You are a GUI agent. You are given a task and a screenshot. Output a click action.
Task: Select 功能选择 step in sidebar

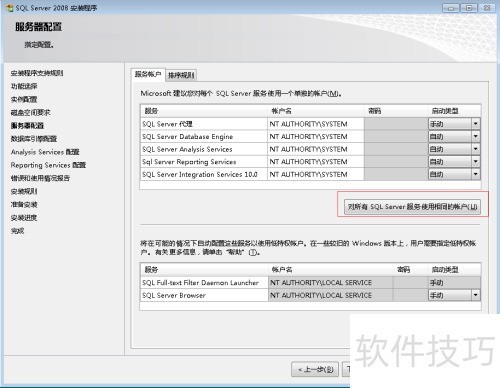pyautogui.click(x=24, y=86)
